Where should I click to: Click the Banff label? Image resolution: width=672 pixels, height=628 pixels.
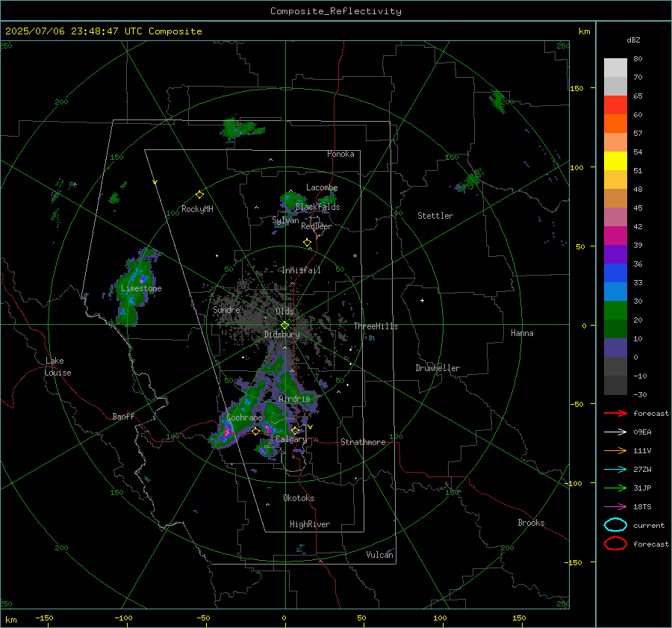click(x=123, y=416)
